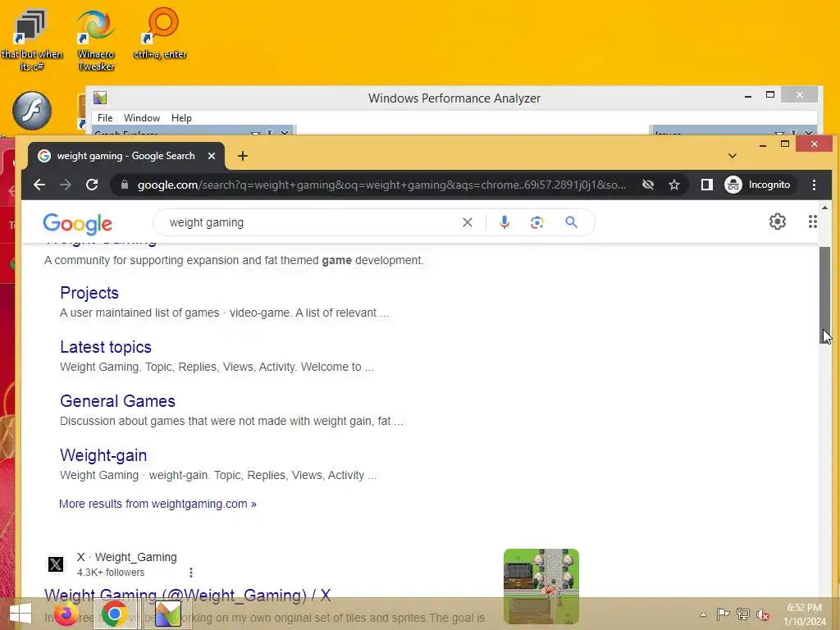Select the weight gaming - Google Search tab
Screen dimensions: 840x630
pos(126,156)
